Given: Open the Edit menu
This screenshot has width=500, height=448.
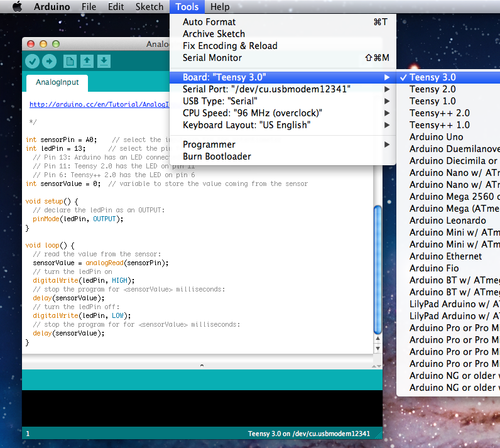Looking at the screenshot, I should tap(116, 7).
